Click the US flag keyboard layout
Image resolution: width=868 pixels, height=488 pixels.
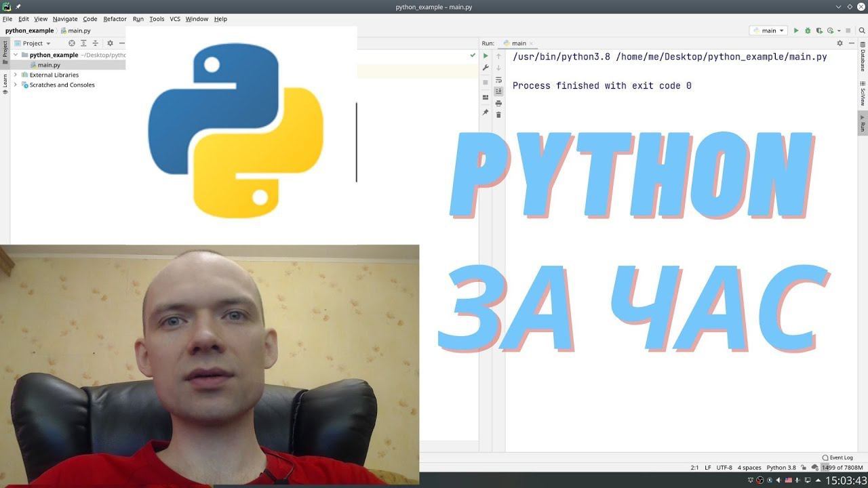pos(789,481)
